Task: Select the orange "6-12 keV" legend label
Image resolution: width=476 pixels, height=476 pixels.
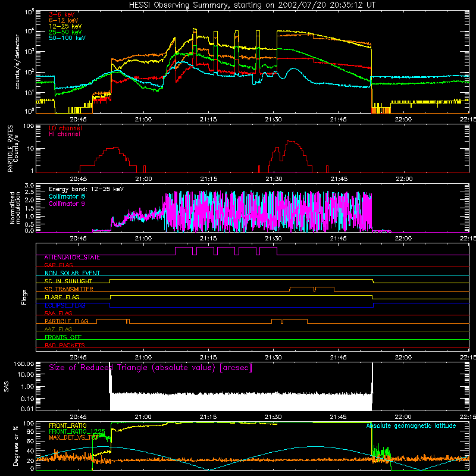Action: click(x=64, y=20)
